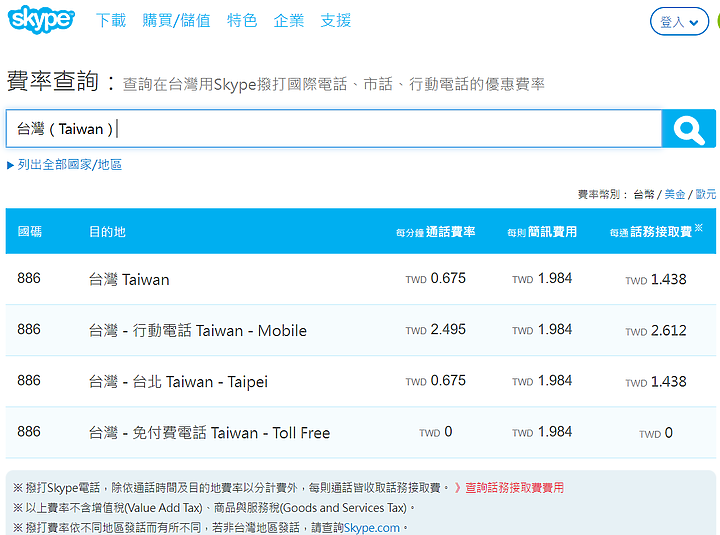
Task: Click the 目的地 column header
Action: (x=107, y=231)
